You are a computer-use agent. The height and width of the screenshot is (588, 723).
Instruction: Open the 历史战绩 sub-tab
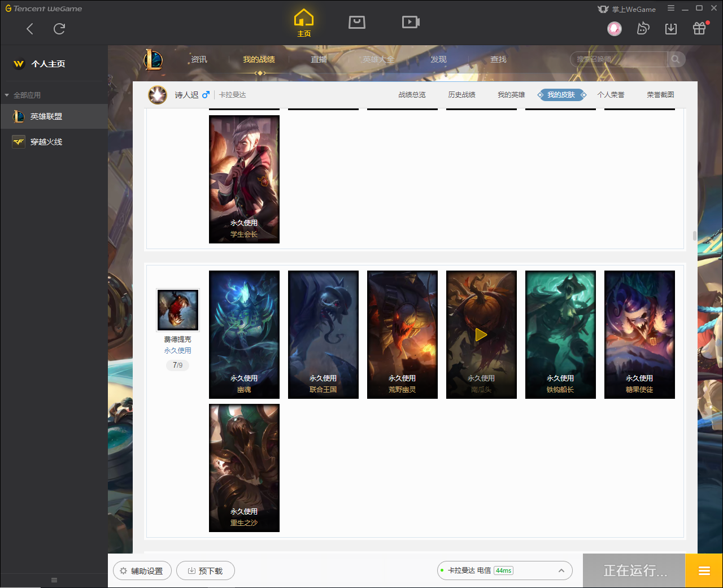click(x=461, y=95)
